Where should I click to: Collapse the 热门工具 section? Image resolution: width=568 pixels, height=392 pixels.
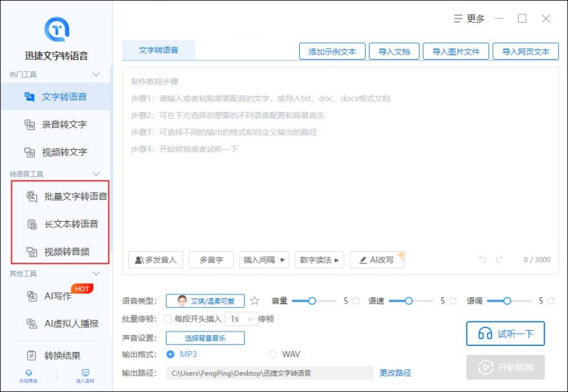click(x=96, y=75)
